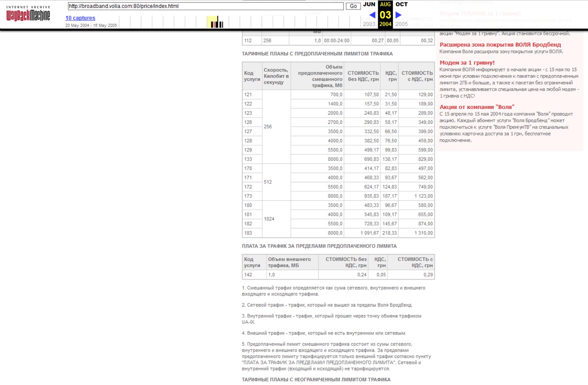Screen dimensions: 588x385
Task: Open the 10 captures link
Action: coord(80,18)
